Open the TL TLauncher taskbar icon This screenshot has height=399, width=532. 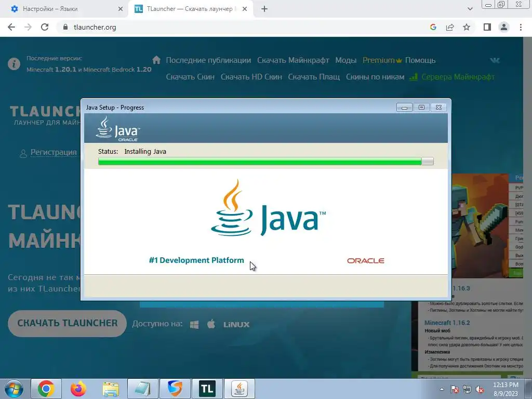click(x=207, y=389)
